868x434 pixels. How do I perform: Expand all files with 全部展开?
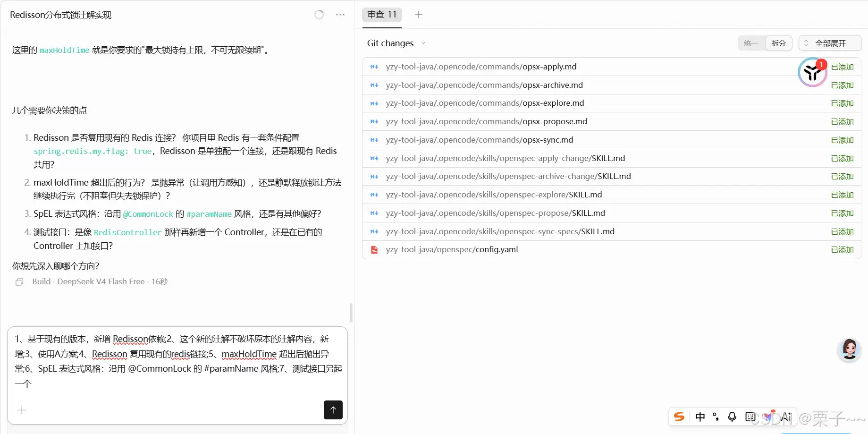point(830,43)
